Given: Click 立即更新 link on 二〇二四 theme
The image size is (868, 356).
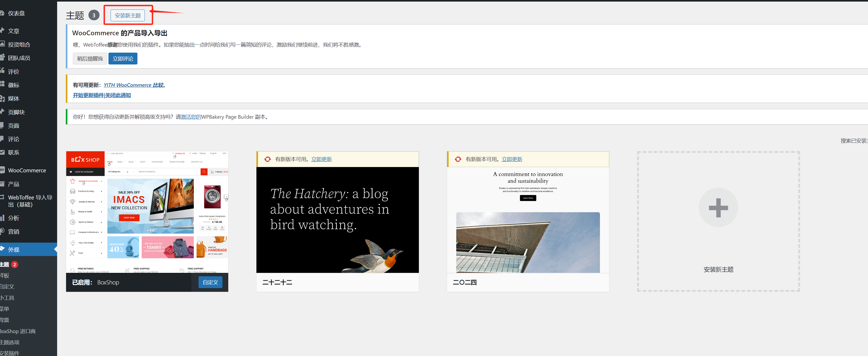Looking at the screenshot, I should pos(512,159).
